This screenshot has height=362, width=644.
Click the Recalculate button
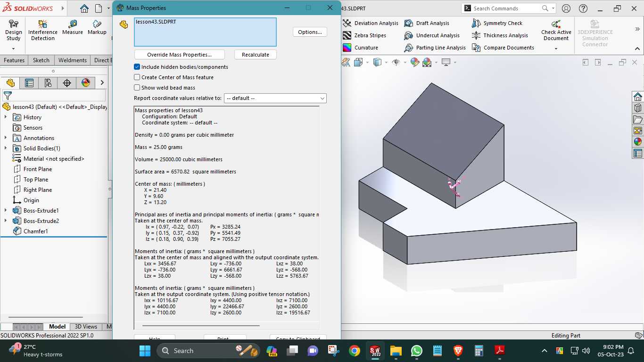pos(255,55)
